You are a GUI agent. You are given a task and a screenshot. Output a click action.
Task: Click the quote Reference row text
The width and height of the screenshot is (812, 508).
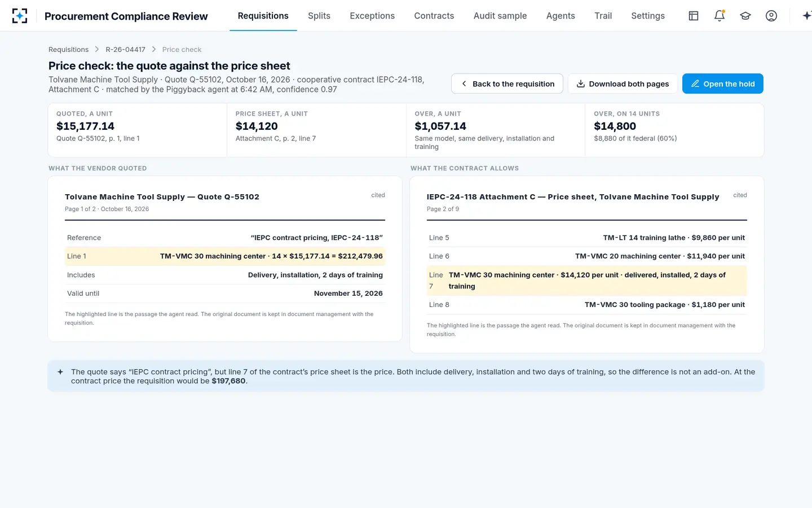[225, 238]
